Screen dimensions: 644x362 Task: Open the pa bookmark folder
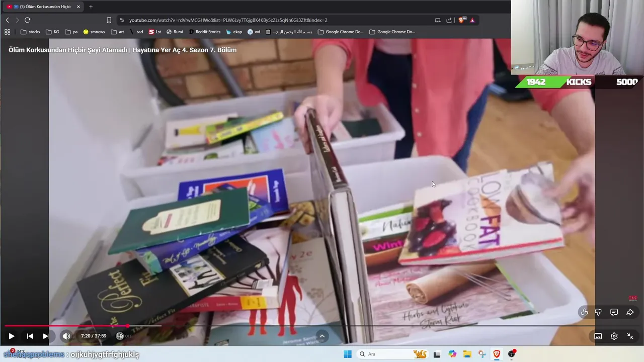point(71,32)
